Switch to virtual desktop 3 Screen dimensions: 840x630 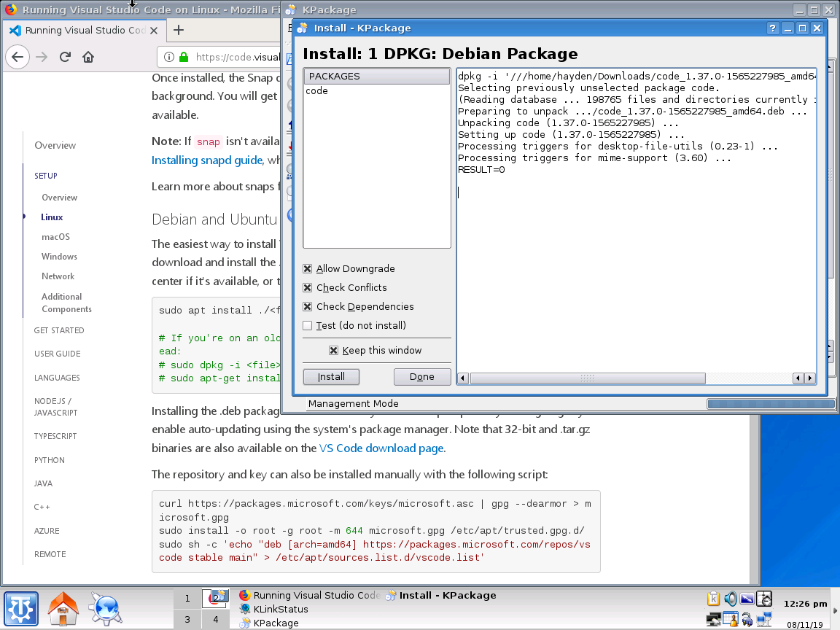[187, 619]
